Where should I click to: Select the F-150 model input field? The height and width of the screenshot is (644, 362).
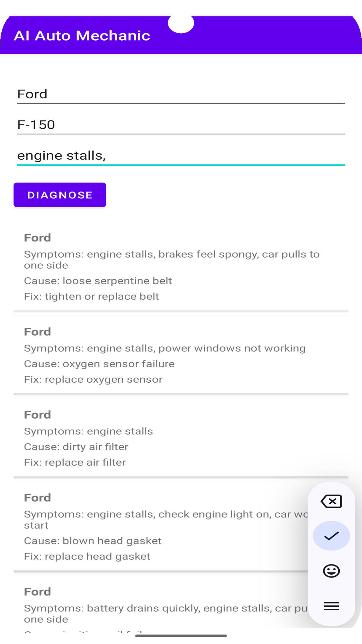(x=181, y=125)
